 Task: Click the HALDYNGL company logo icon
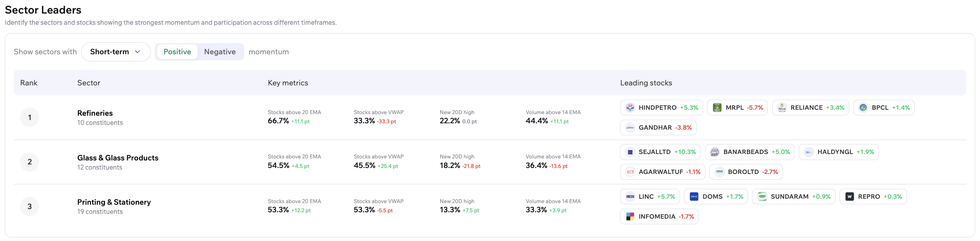click(x=809, y=152)
